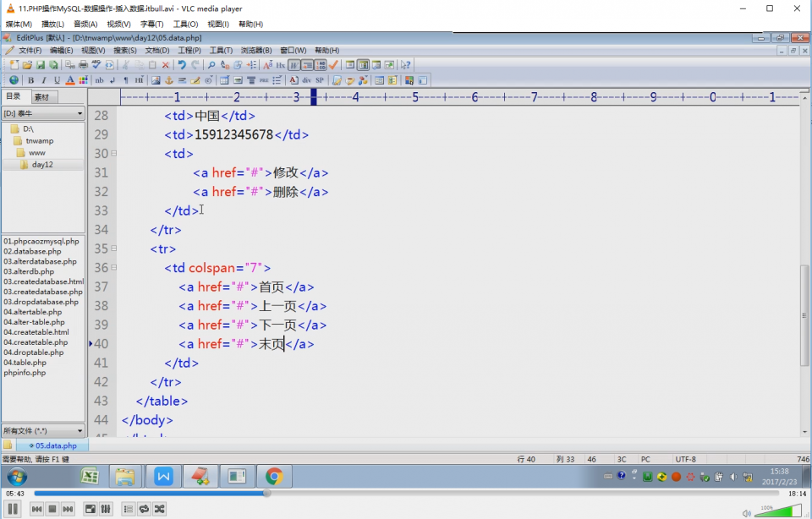Insert an image with the picture icon

156,80
